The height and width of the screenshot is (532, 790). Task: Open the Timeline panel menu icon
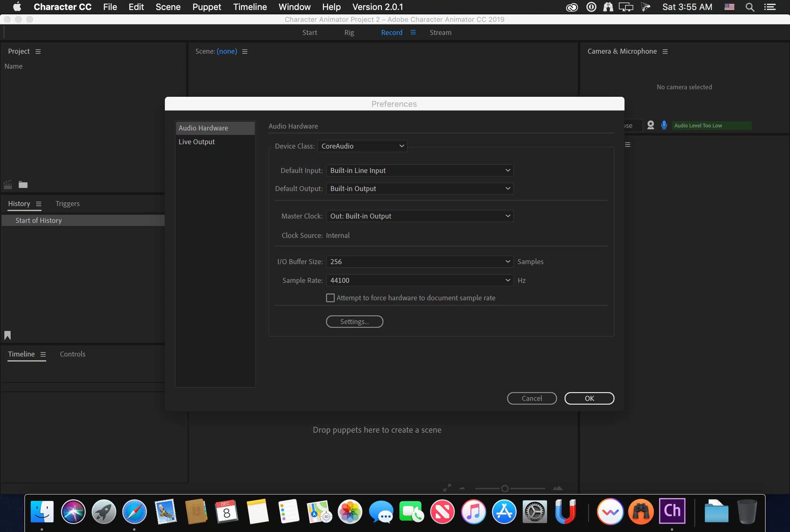tap(43, 354)
